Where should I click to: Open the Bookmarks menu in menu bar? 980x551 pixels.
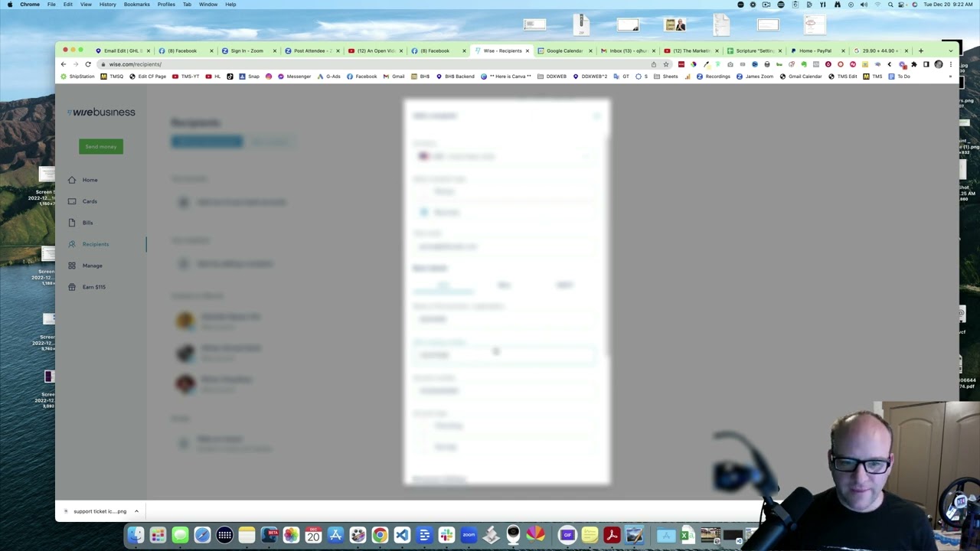click(136, 5)
